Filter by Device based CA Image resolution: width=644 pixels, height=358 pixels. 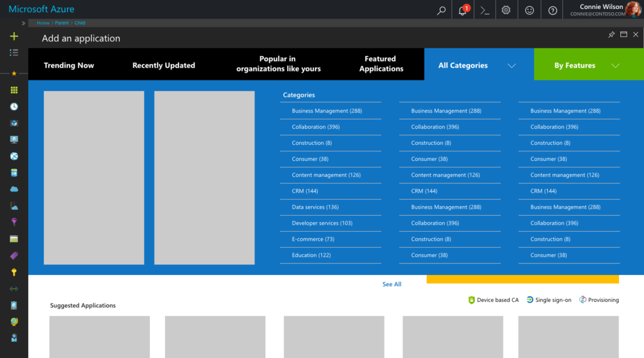[x=493, y=300]
